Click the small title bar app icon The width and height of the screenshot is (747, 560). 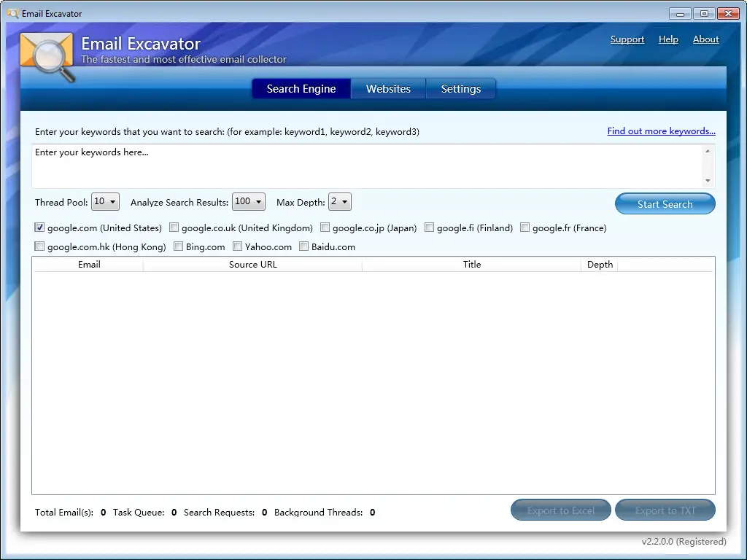click(x=13, y=13)
